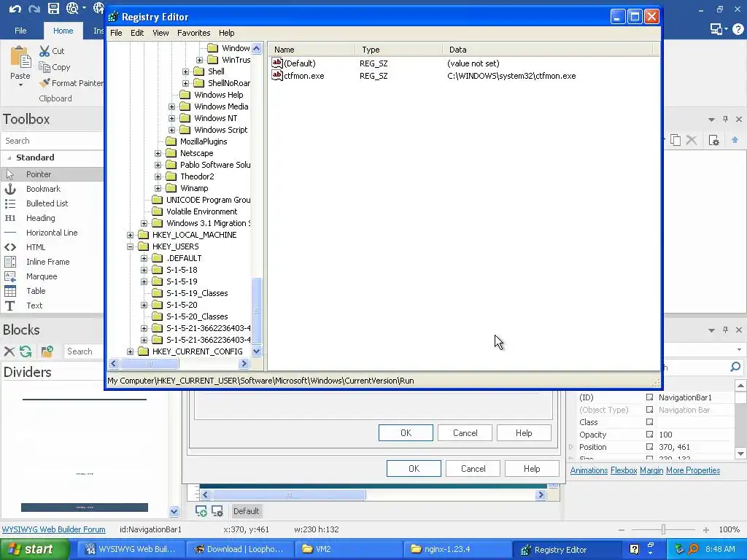
Task: Select the Horizontal Line tool
Action: coord(52,233)
